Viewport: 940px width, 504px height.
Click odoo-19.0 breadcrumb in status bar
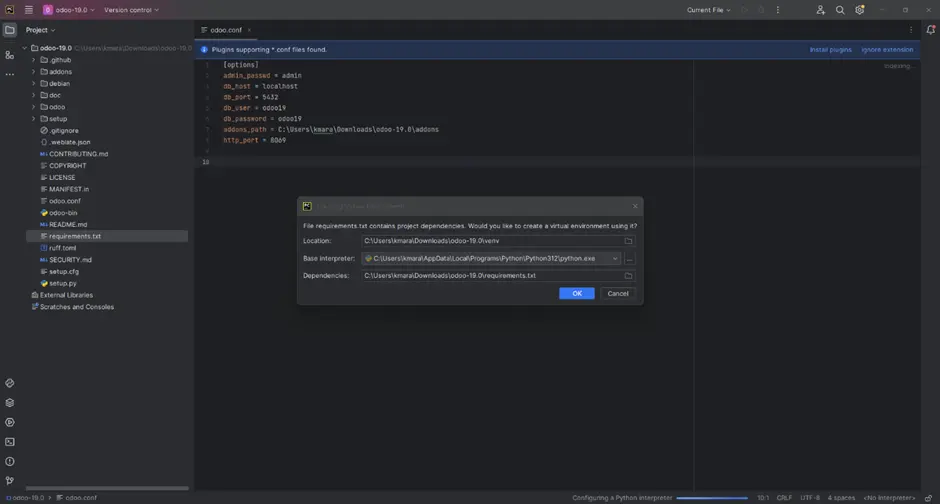coord(25,498)
